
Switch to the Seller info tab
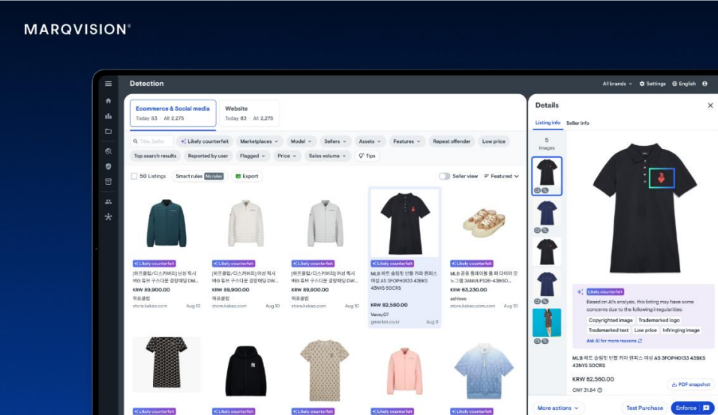(578, 122)
